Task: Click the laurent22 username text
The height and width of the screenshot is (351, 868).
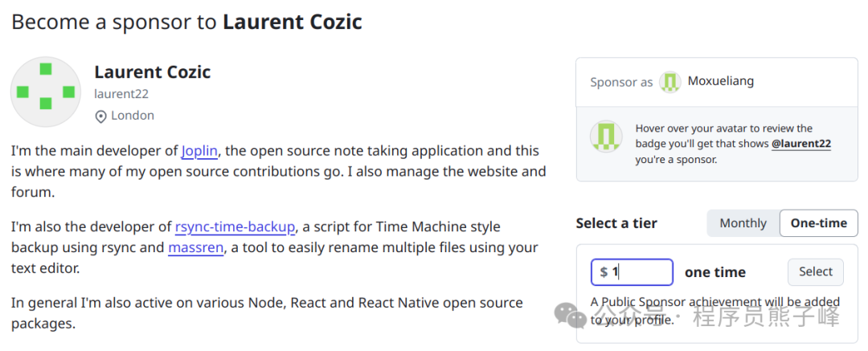Action: 121,94
